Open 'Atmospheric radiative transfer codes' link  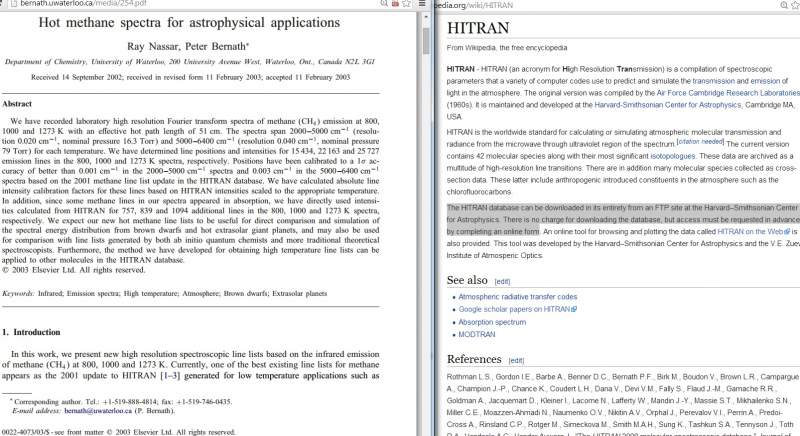pos(517,296)
